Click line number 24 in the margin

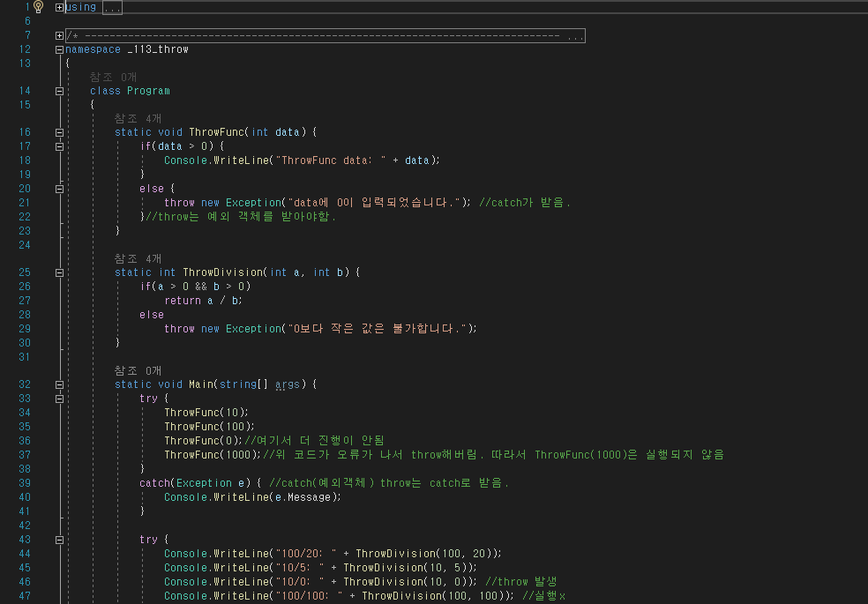pos(25,244)
